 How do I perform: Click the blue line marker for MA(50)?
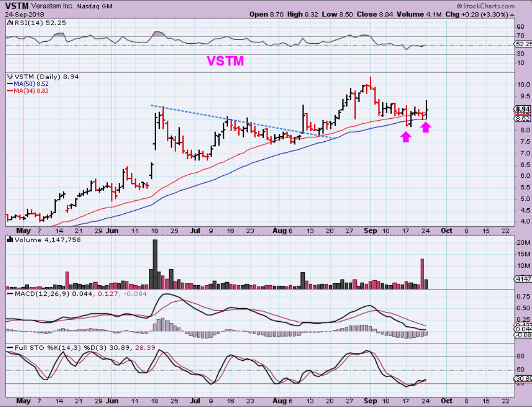(10, 84)
